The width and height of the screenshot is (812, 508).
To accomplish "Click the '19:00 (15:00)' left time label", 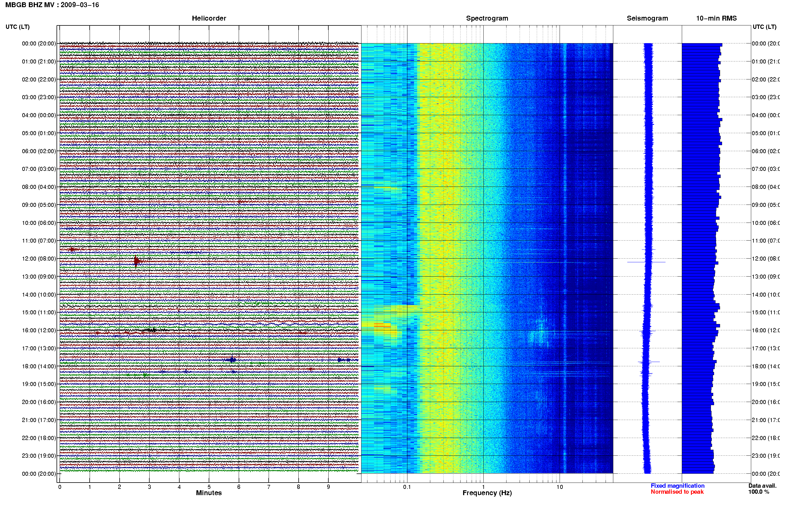I will pyautogui.click(x=39, y=384).
